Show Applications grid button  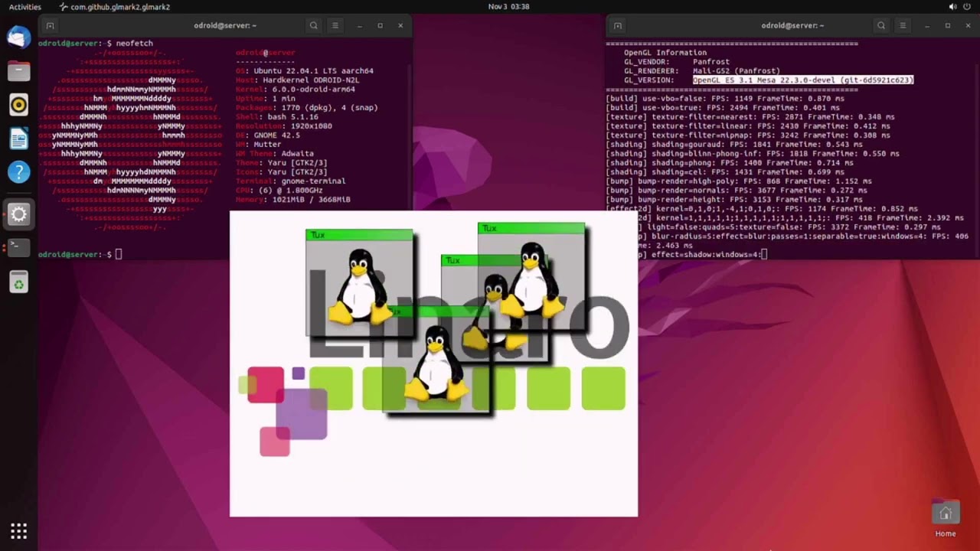click(x=18, y=531)
